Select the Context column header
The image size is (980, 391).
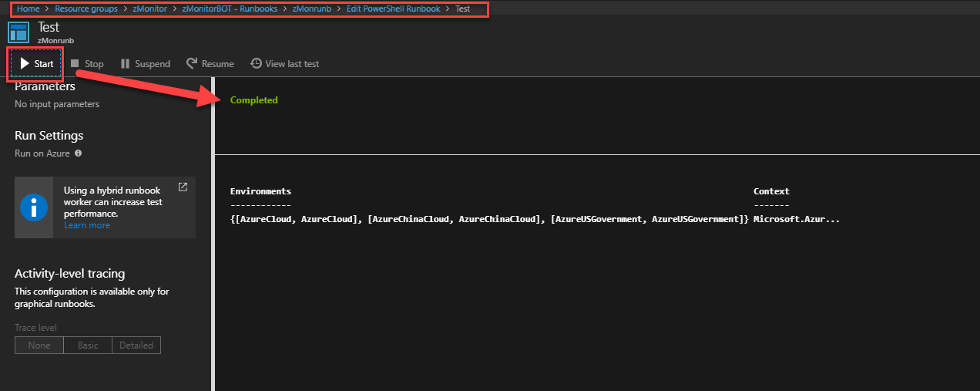tap(771, 191)
